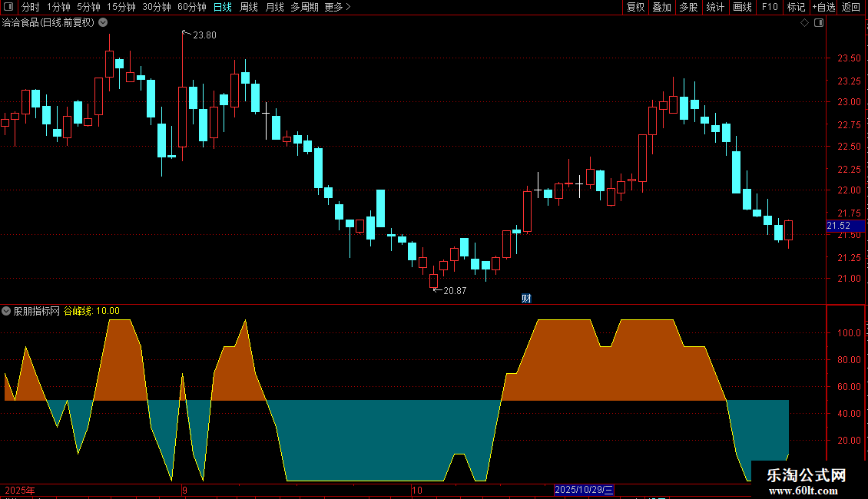Open the 复权 adjustment option
The width and height of the screenshot is (868, 499).
click(x=635, y=7)
